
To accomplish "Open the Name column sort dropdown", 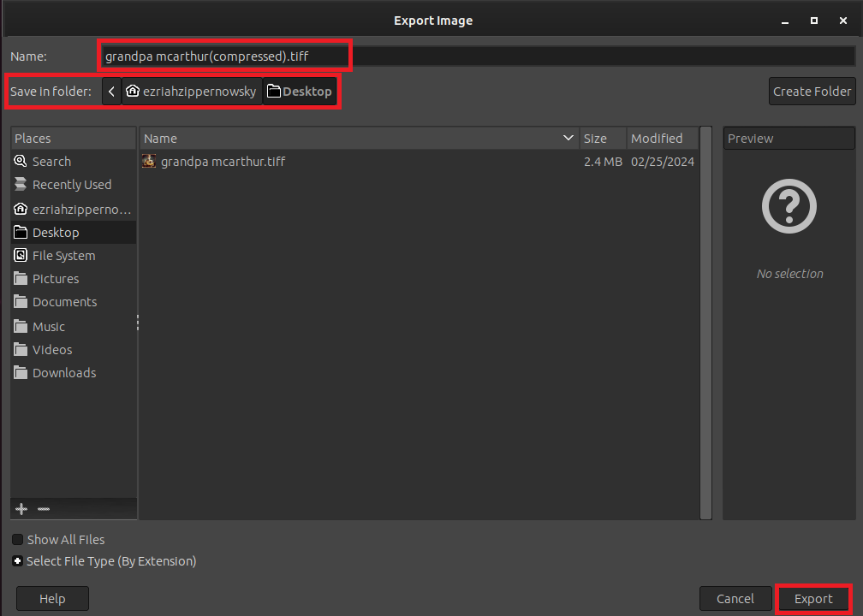I will tap(568, 138).
